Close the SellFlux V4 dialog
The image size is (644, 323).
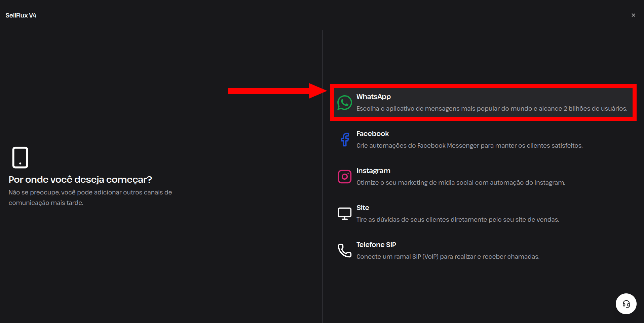click(x=634, y=15)
